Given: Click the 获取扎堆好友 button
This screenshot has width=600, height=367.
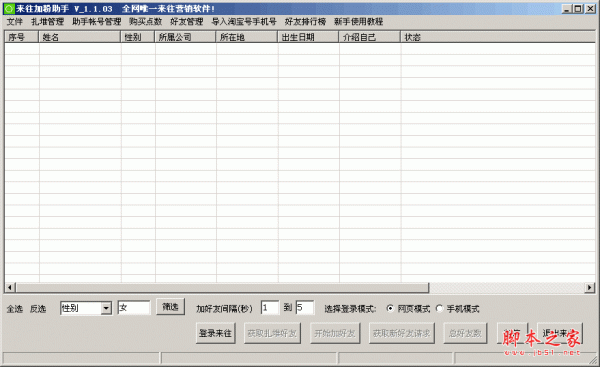Looking at the screenshot, I should [x=272, y=333].
